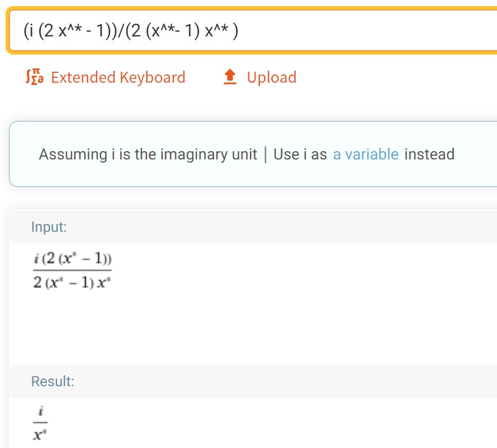Image resolution: width=497 pixels, height=448 pixels.
Task: Select the Input pod header
Action: point(254,227)
